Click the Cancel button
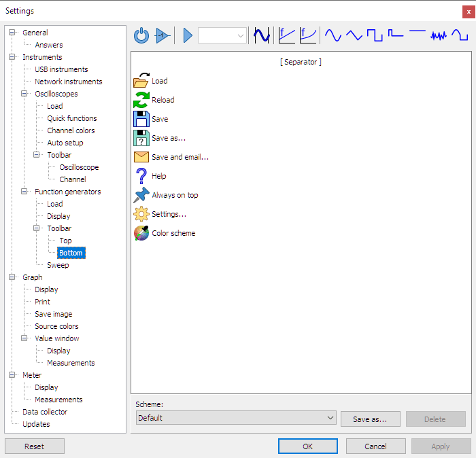 click(376, 446)
